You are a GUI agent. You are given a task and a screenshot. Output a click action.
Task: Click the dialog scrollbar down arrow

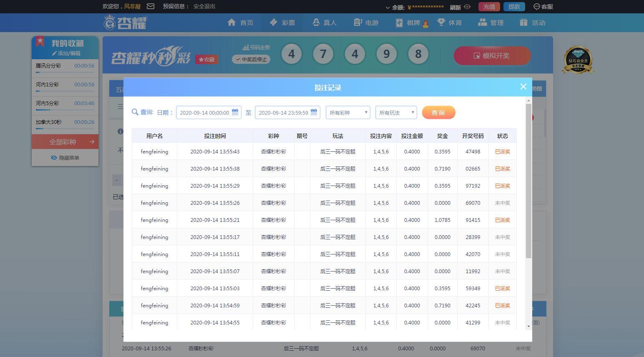pos(528,326)
